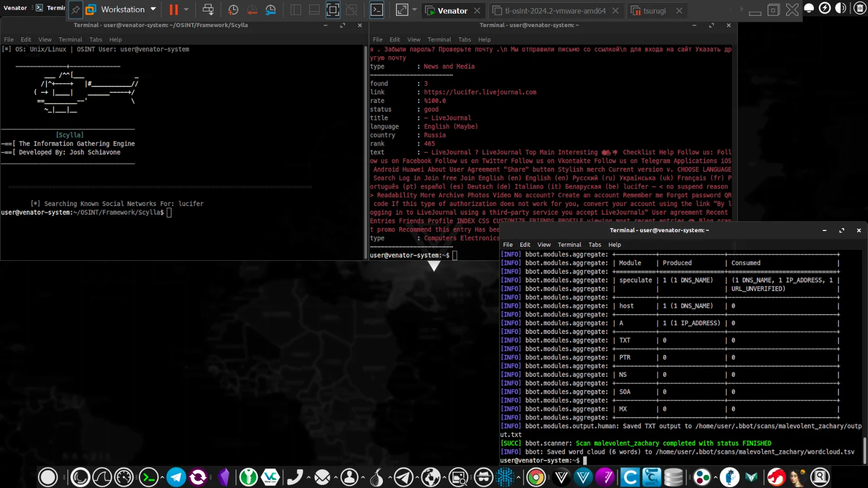This screenshot has width=868, height=488.
Task: Open Terminal menu in middle terminal window
Action: click(x=439, y=40)
